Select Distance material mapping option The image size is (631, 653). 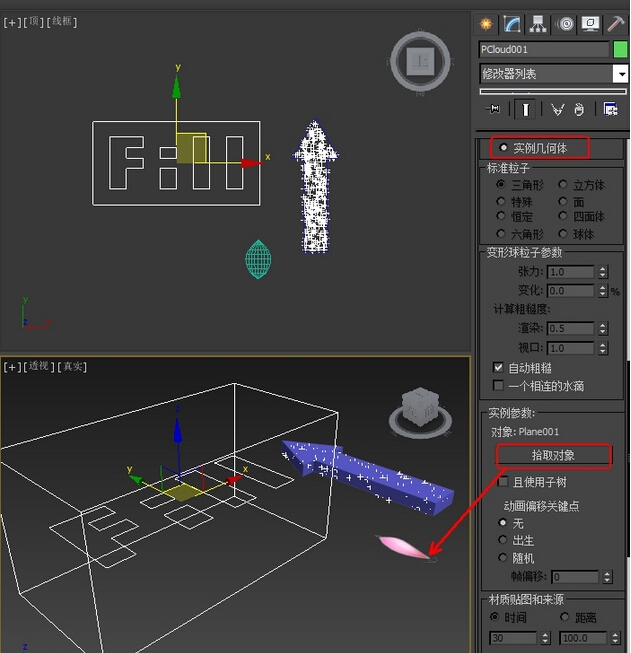(565, 617)
